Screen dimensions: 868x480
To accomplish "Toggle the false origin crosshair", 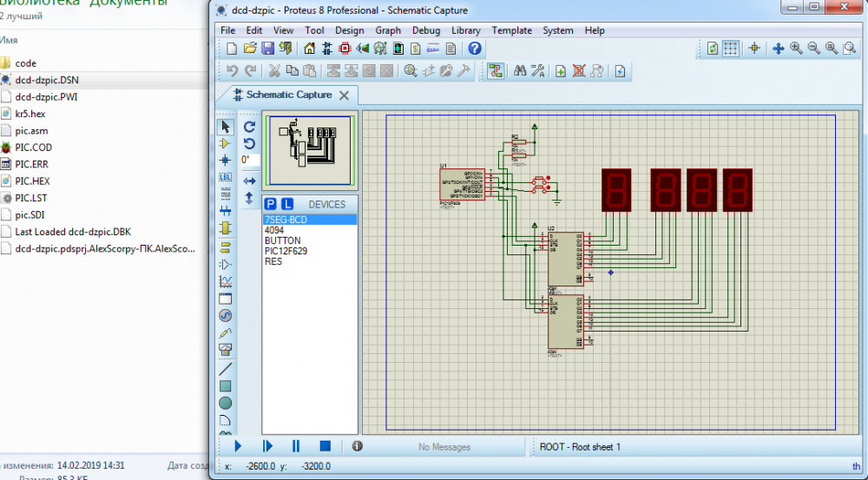I will [x=753, y=49].
